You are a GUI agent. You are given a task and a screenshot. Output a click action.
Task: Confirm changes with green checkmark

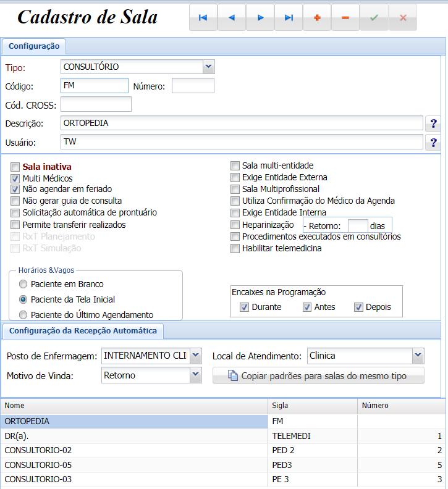pos(374,18)
